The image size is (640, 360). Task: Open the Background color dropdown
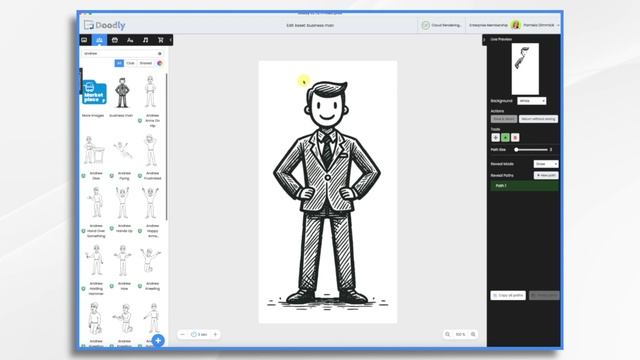tap(531, 101)
